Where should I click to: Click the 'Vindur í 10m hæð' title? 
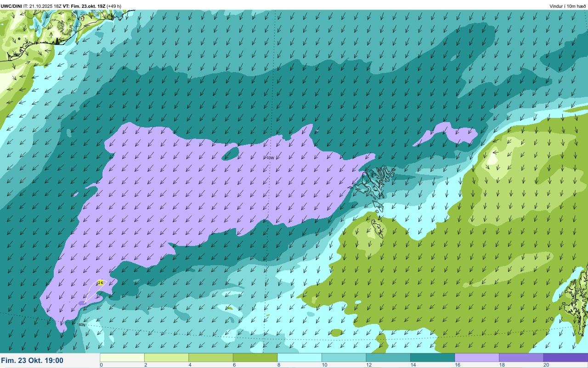(x=568, y=6)
